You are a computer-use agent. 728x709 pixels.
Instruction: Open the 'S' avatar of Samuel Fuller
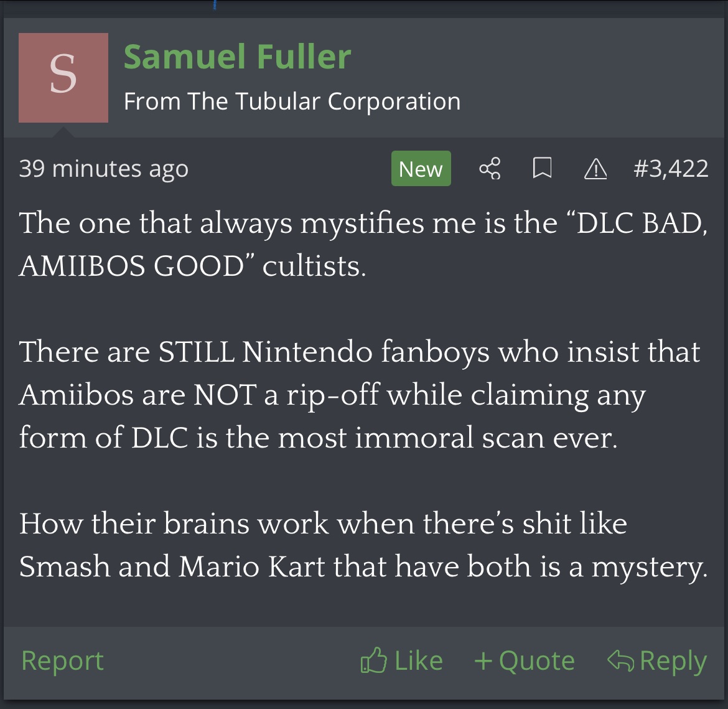click(x=63, y=78)
